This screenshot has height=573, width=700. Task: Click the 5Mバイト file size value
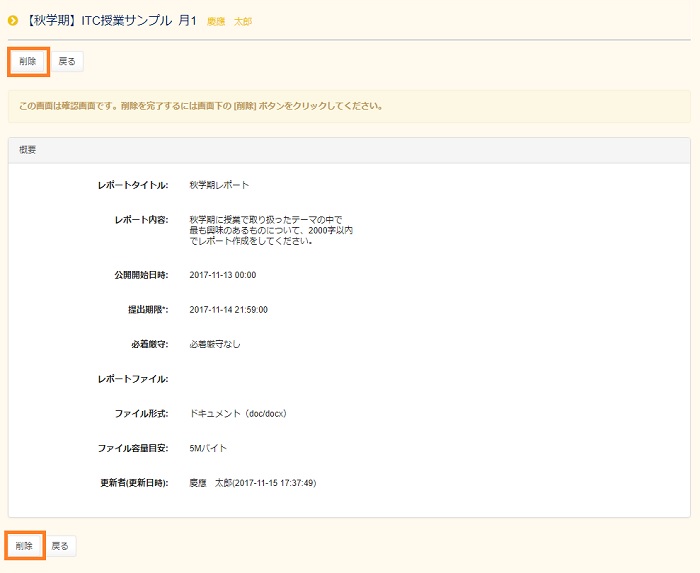point(208,448)
